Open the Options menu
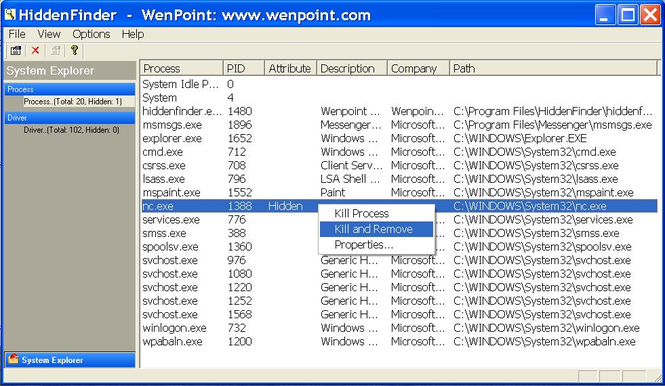The height and width of the screenshot is (386, 665). [91, 34]
